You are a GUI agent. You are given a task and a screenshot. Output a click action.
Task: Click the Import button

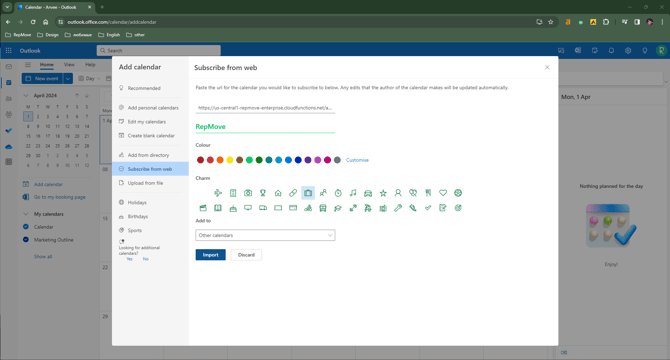pos(210,255)
